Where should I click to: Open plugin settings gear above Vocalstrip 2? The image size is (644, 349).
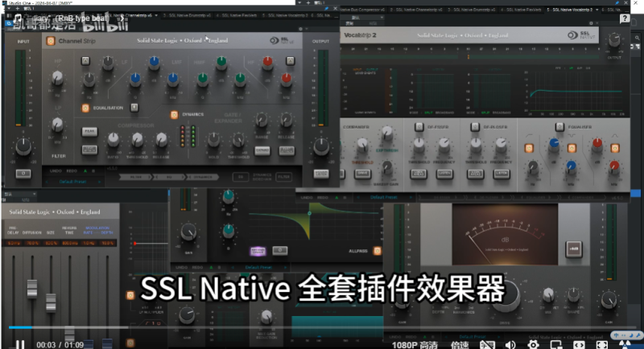point(591,23)
